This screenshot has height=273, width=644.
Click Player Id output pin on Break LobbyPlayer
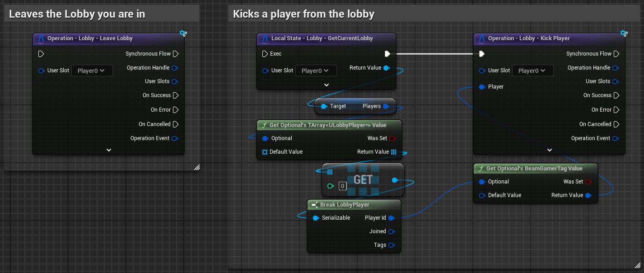tap(391, 218)
